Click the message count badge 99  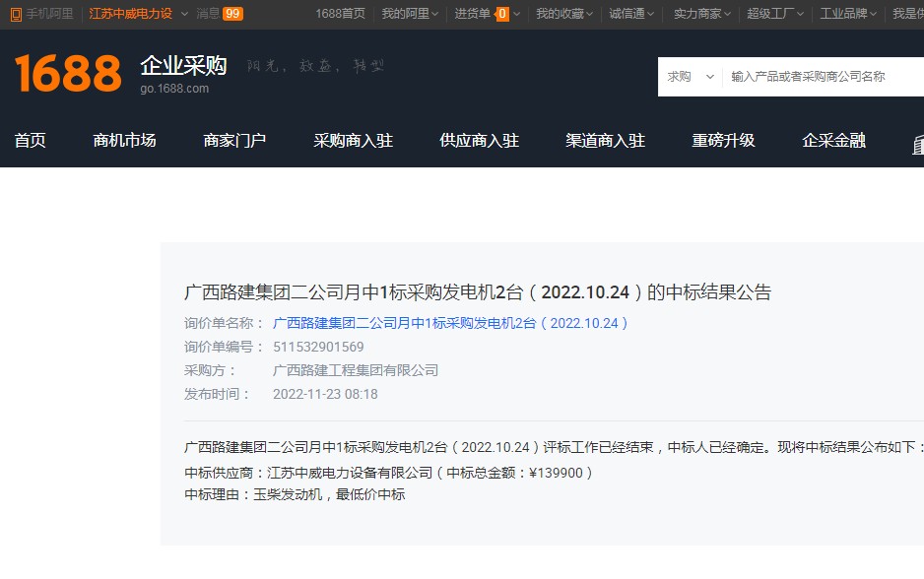coord(232,14)
